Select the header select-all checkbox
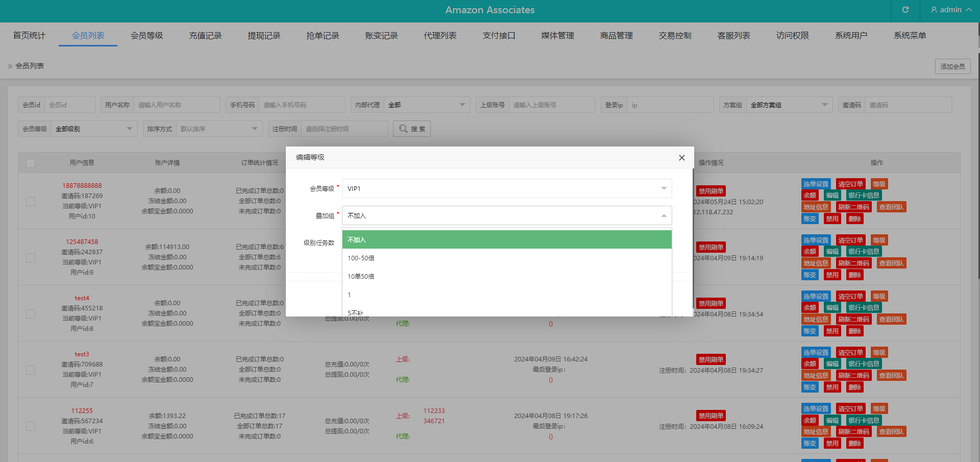980x462 pixels. (x=31, y=163)
